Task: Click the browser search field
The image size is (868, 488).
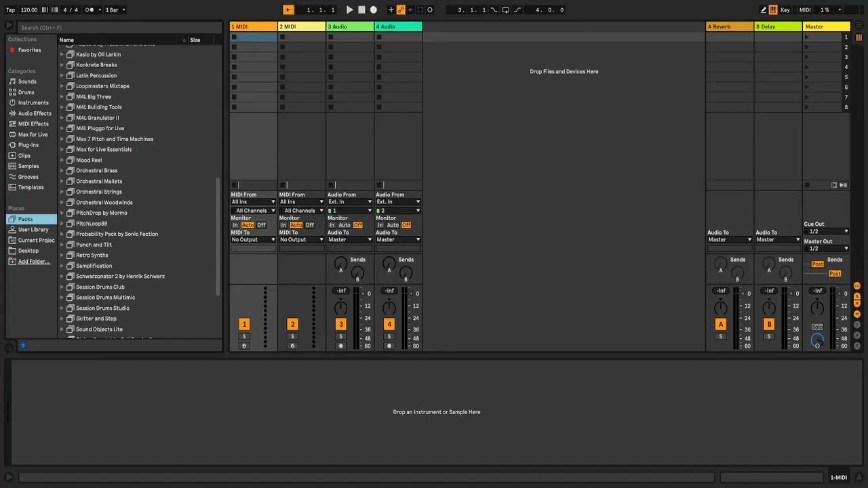Action: (x=115, y=28)
